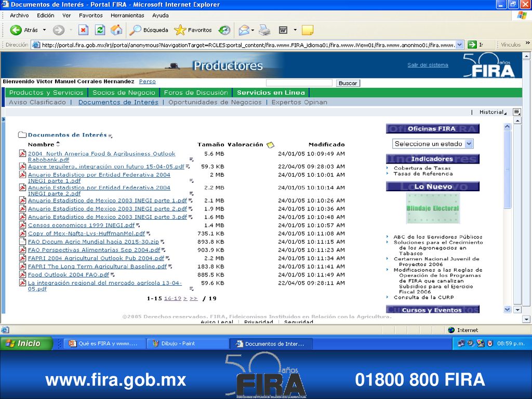Click the Forward navigation arrow icon

(58, 30)
